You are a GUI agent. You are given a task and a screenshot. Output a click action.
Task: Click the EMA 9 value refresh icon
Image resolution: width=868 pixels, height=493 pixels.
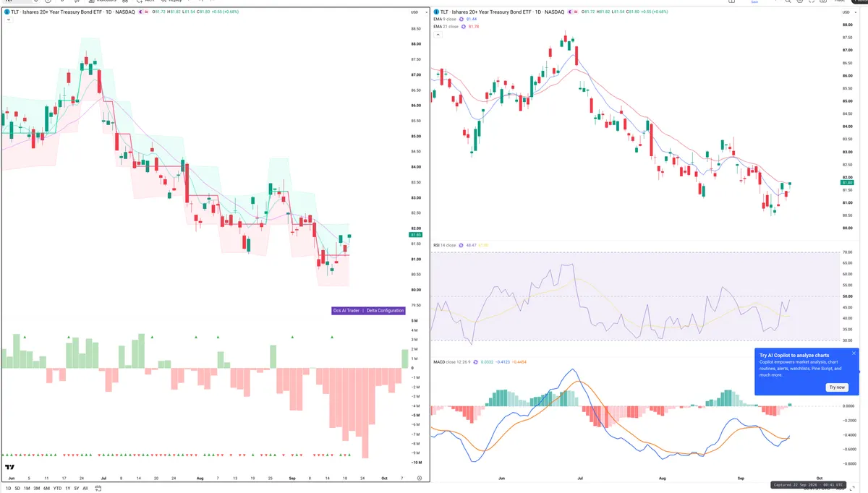point(461,20)
